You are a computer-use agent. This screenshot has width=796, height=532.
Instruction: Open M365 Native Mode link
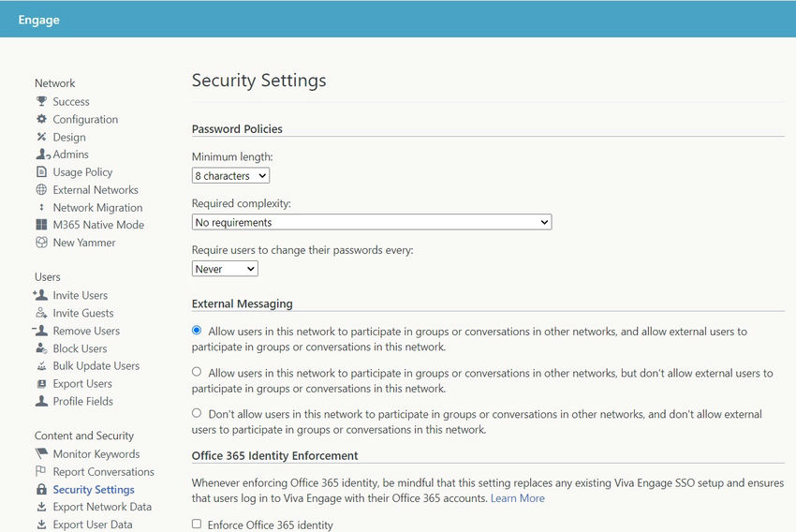[x=98, y=225]
